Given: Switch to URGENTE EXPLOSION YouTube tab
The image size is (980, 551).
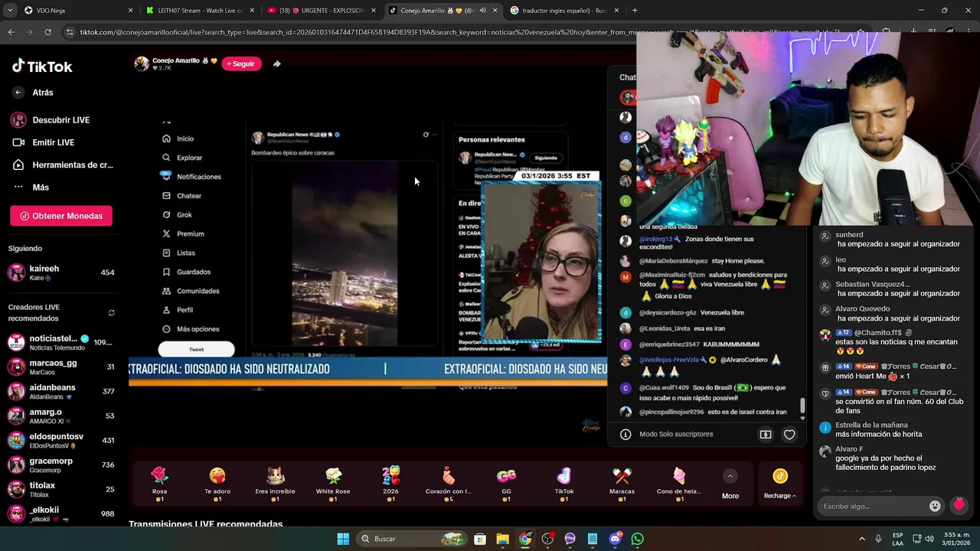Looking at the screenshot, I should click(322, 11).
